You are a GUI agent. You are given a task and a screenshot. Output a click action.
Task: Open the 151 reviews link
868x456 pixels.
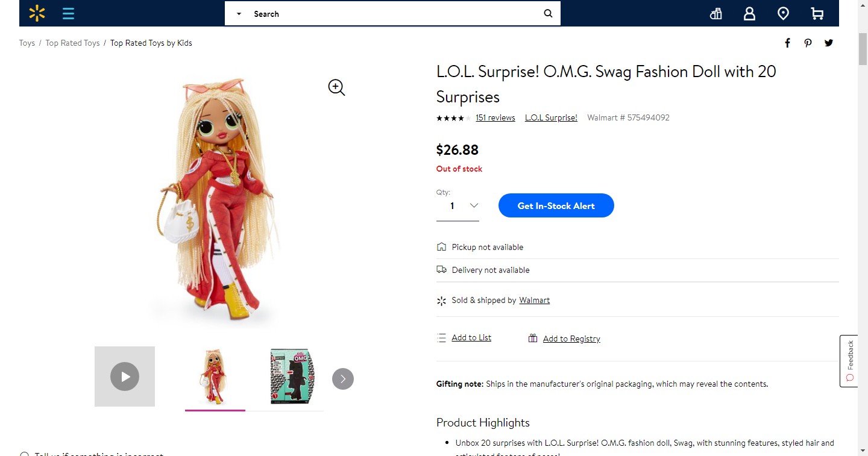tap(495, 117)
